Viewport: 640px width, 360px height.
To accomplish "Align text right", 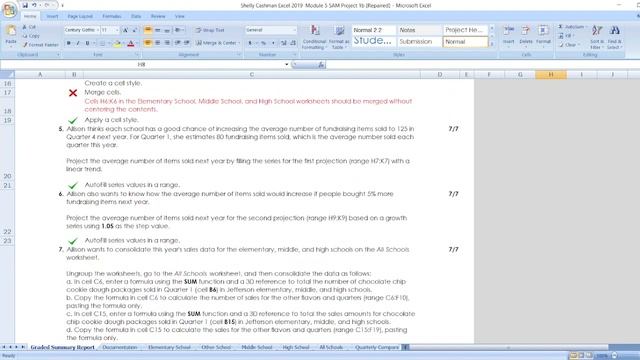I will click(x=167, y=43).
